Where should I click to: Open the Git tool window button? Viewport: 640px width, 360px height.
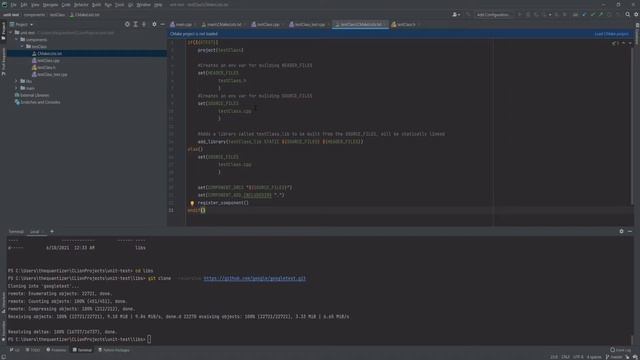click(x=15, y=350)
